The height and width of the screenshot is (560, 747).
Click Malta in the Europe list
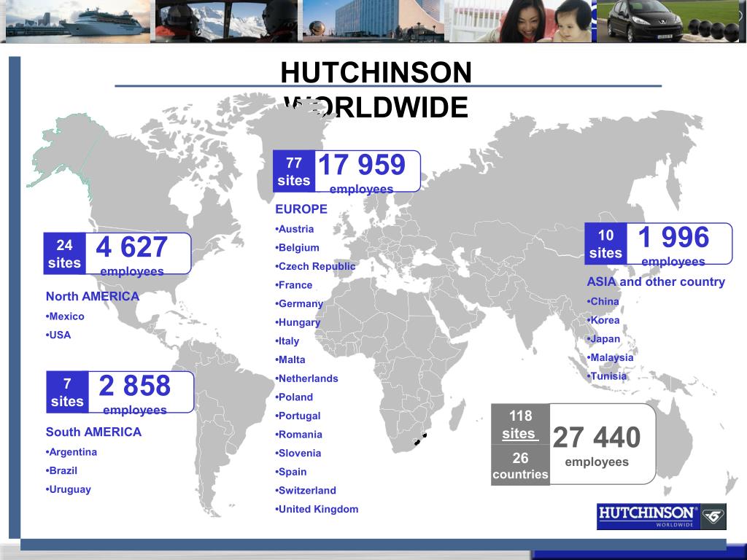click(x=290, y=360)
